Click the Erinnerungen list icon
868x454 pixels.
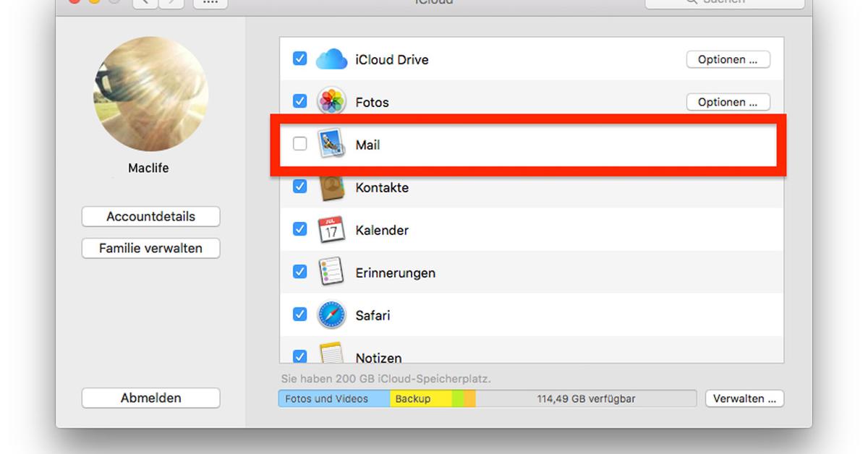(332, 273)
